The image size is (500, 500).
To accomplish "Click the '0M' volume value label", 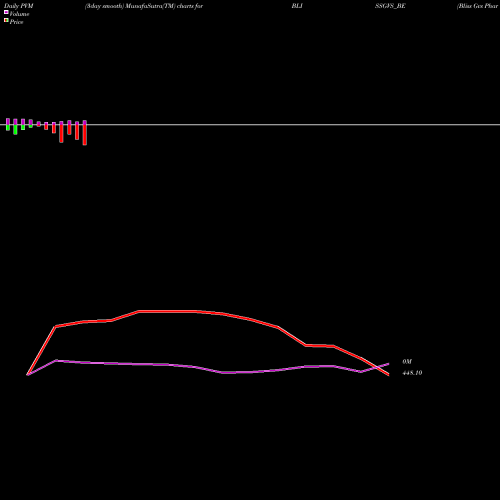I will coord(407,362).
